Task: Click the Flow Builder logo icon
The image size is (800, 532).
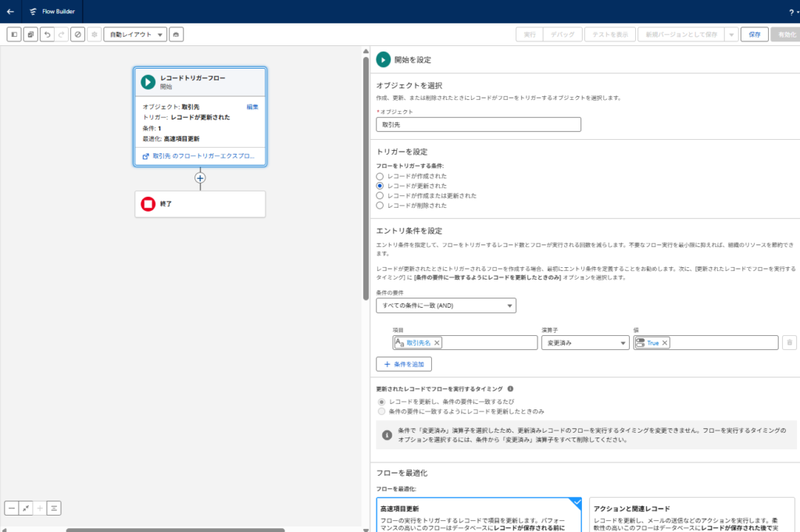Action: pos(33,11)
